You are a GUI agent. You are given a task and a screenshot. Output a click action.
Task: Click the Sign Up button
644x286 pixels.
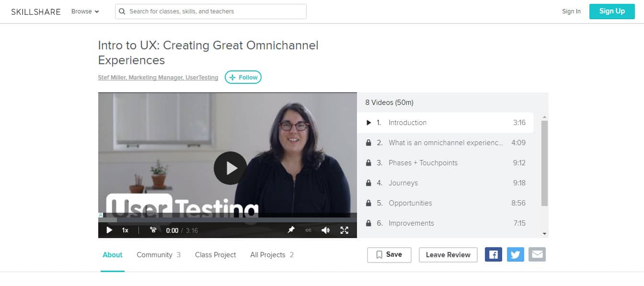612,11
